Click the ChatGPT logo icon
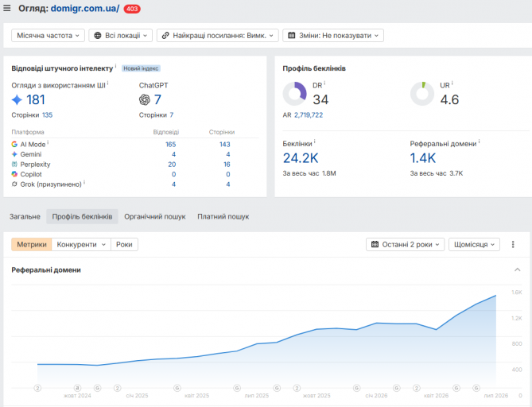Image resolution: width=532 pixels, height=407 pixels. (145, 99)
